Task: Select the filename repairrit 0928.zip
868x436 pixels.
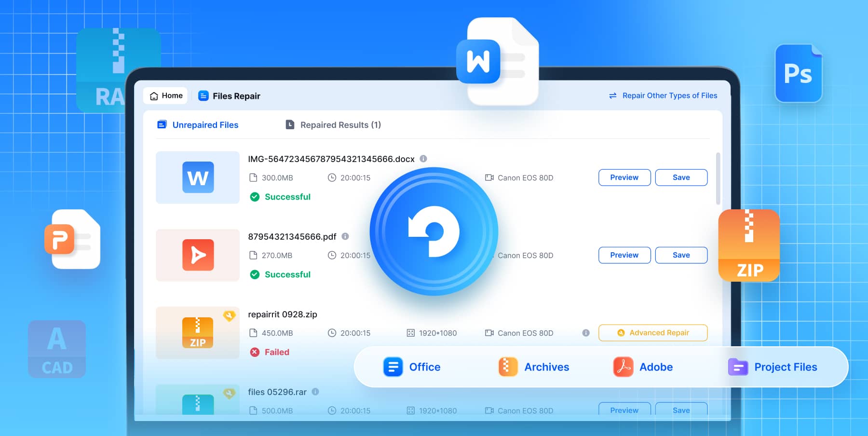Action: 283,314
